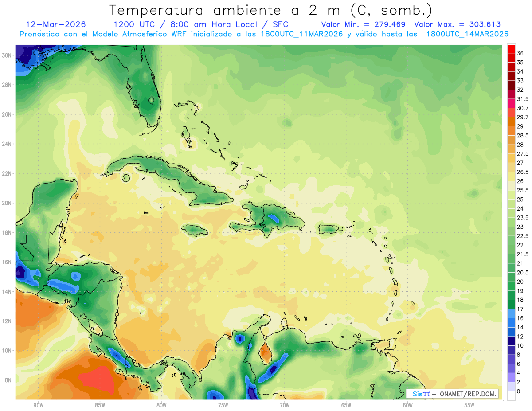Click the '1800UTC_11MAR2026' initialization time
Viewport: 532px width, 411px height.
302,34
